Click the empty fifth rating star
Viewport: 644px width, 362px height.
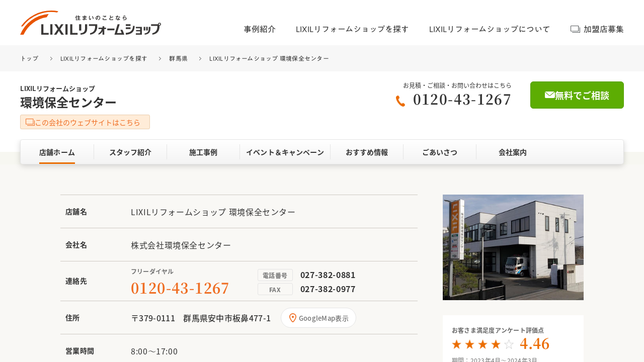(x=509, y=344)
